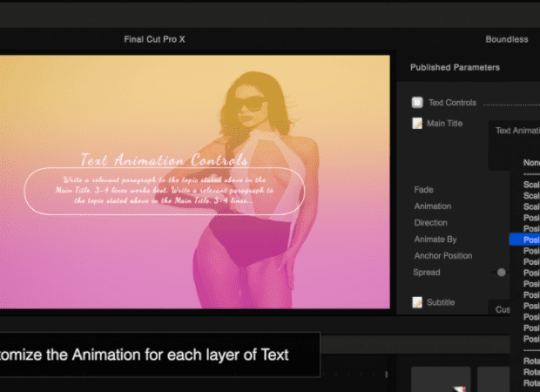Select the highlighted blue Posi menu entry
540x392 pixels.
524,240
